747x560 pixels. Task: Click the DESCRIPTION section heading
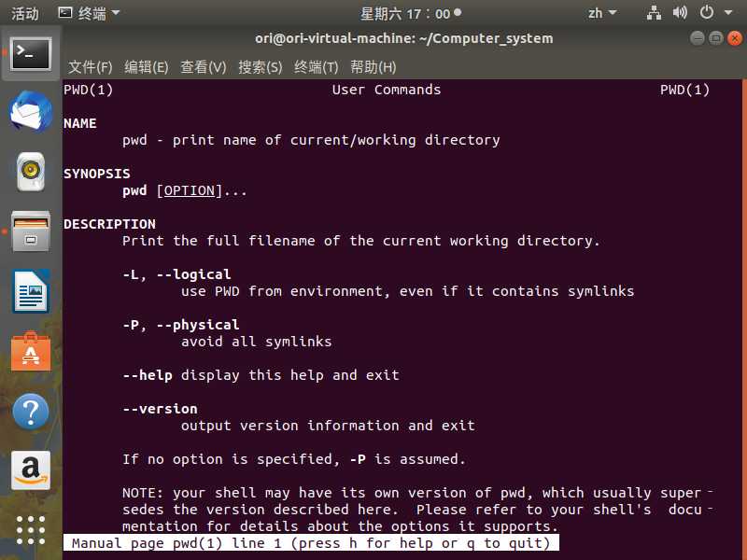tap(109, 224)
